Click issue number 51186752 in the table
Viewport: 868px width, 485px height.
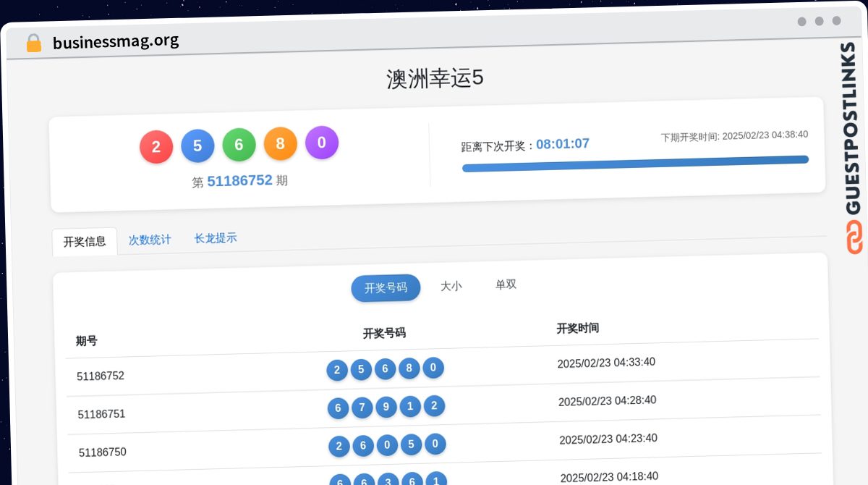click(101, 376)
